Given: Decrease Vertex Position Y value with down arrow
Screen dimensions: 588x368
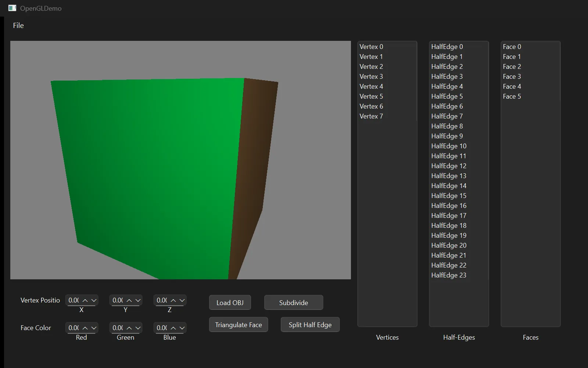Looking at the screenshot, I should click(x=138, y=300).
